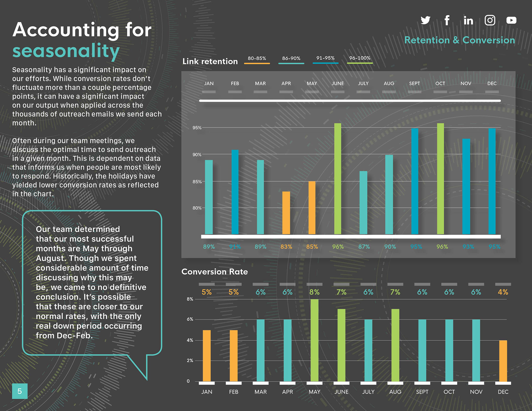Click the 90% value under August retention
This screenshot has height=411, width=532.
pyautogui.click(x=390, y=247)
